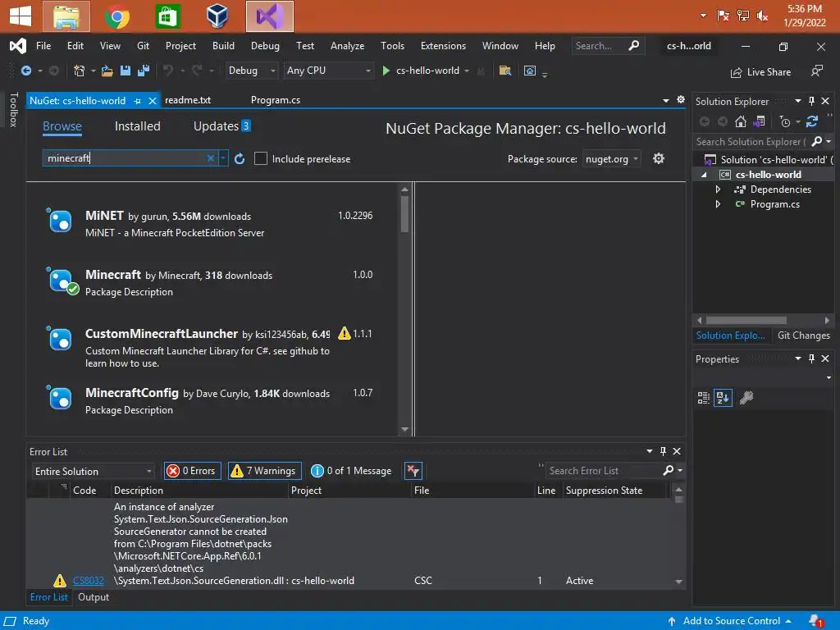Viewport: 840px width, 630px height.
Task: Open the CS8032 error code link
Action: (x=89, y=581)
